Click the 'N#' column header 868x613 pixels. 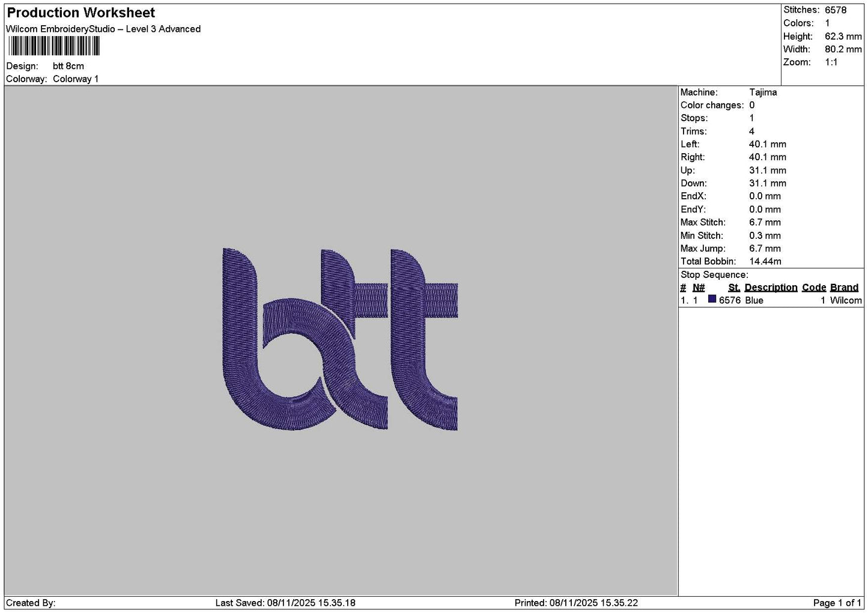point(699,288)
